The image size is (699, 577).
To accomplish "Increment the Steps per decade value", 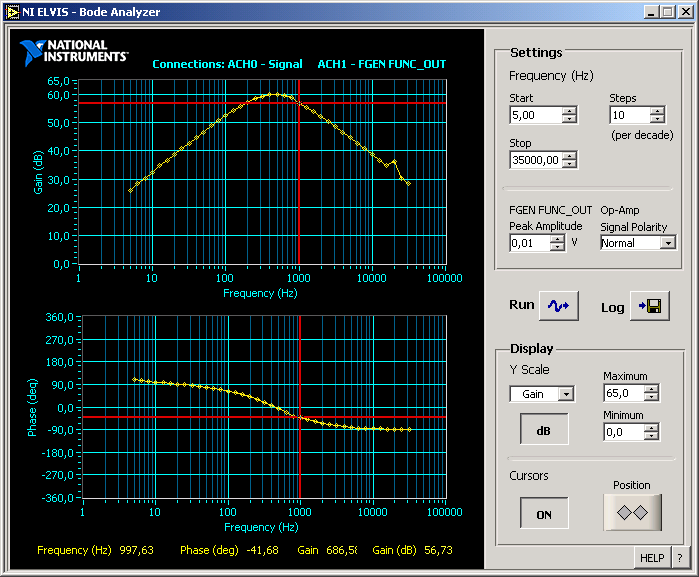I will (657, 111).
